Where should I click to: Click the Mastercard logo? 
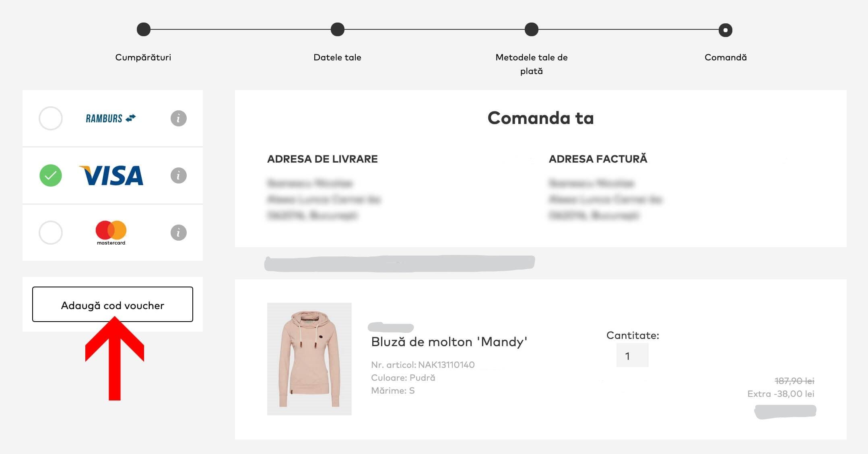tap(111, 232)
